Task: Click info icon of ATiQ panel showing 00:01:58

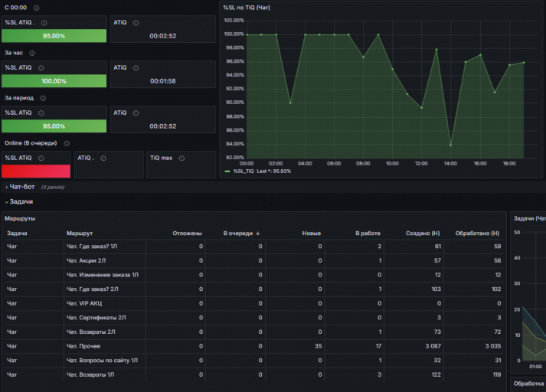Action: coord(134,68)
